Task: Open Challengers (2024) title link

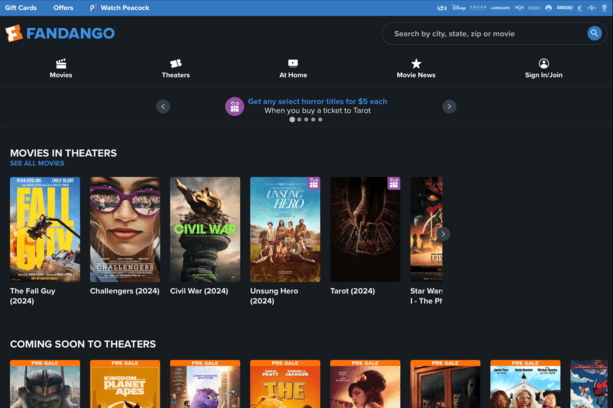Action: [x=125, y=291]
